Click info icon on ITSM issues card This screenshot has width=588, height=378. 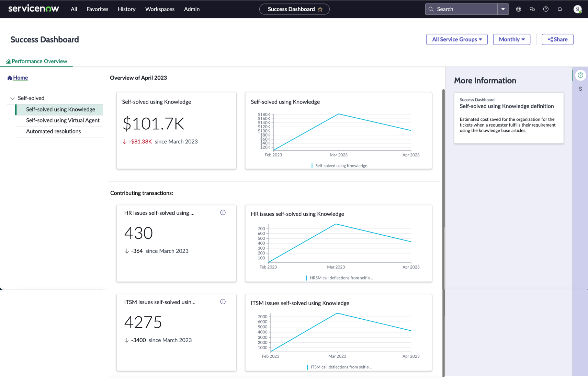223,302
